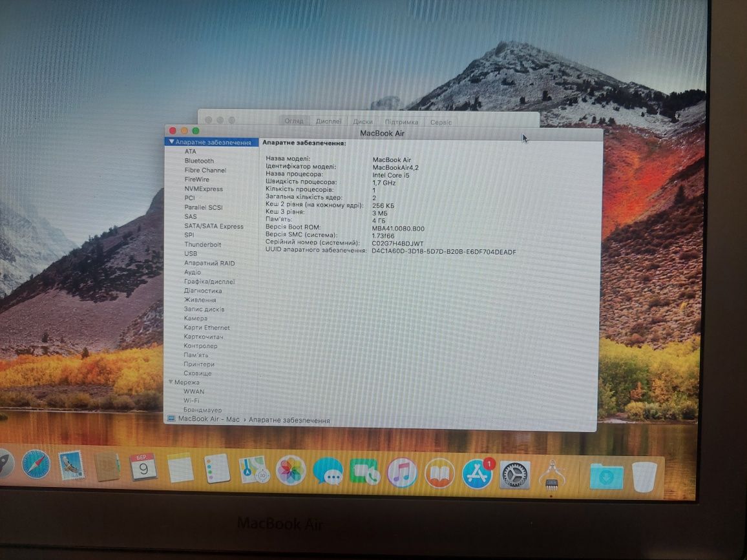
Task: Select Аудіо in the sidebar
Action: point(193,272)
